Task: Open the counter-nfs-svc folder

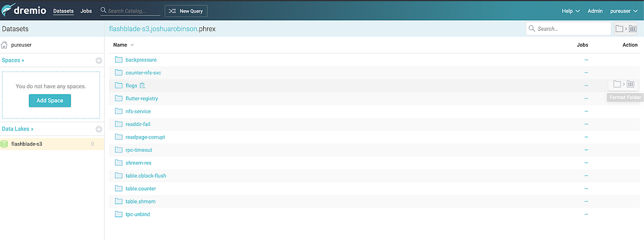Action: (x=143, y=73)
